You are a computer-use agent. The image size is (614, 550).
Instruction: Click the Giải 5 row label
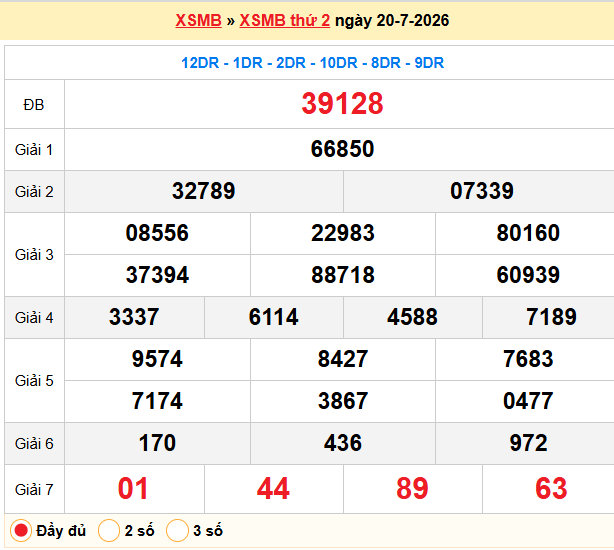click(x=34, y=381)
